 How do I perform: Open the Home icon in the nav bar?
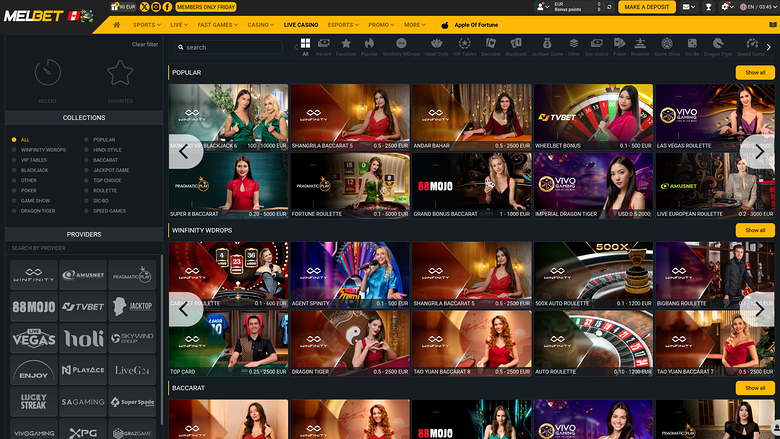point(116,25)
